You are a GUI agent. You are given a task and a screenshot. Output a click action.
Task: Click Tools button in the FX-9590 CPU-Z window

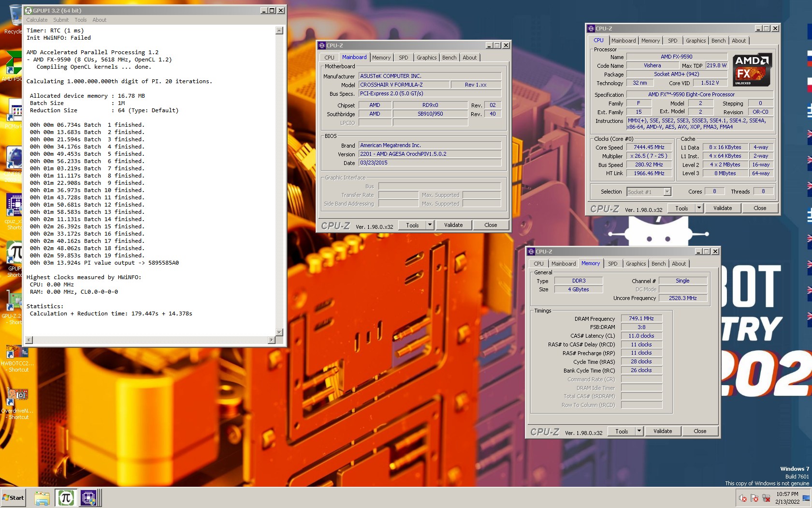(681, 208)
